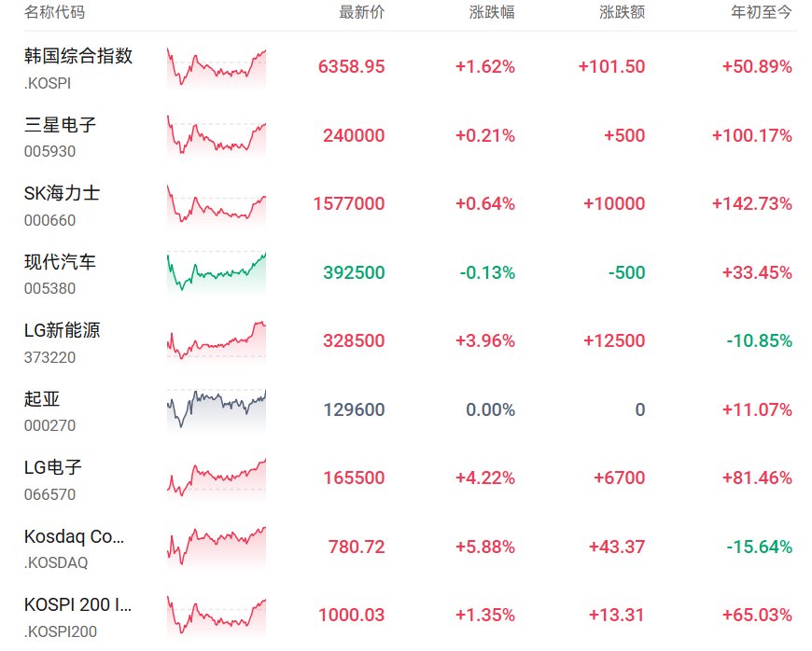Screen dimensions: 812x651
Task: Open the green 现代汽车 mini chart
Action: (217, 273)
